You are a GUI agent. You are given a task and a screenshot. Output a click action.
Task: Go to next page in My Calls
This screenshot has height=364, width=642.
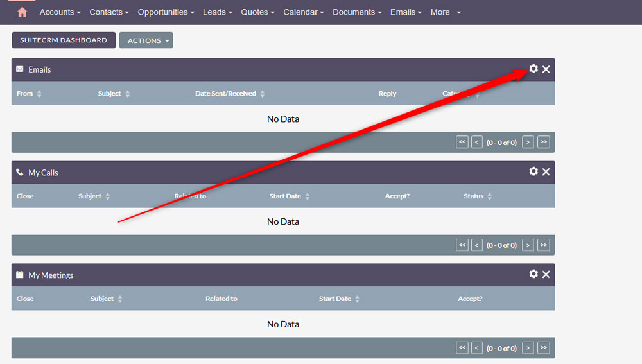pyautogui.click(x=528, y=245)
